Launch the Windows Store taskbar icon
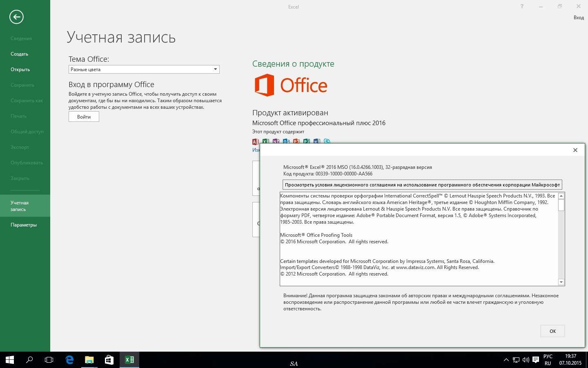Screen dimensions: 588x368 click(x=109, y=360)
